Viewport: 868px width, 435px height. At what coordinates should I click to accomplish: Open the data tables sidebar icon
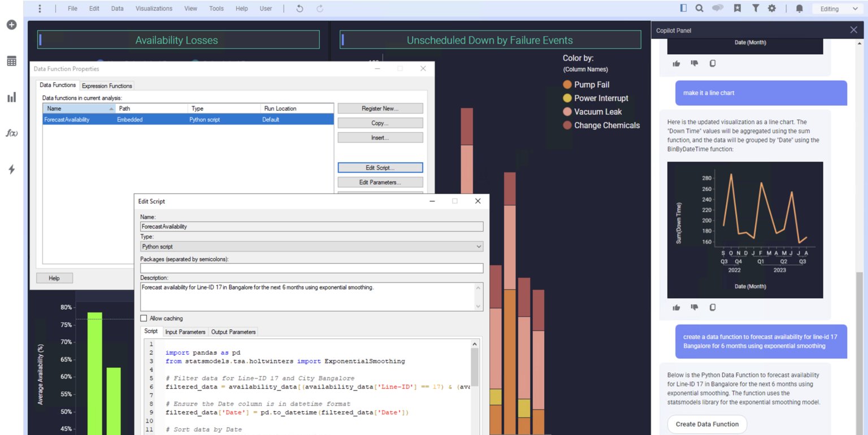(11, 61)
